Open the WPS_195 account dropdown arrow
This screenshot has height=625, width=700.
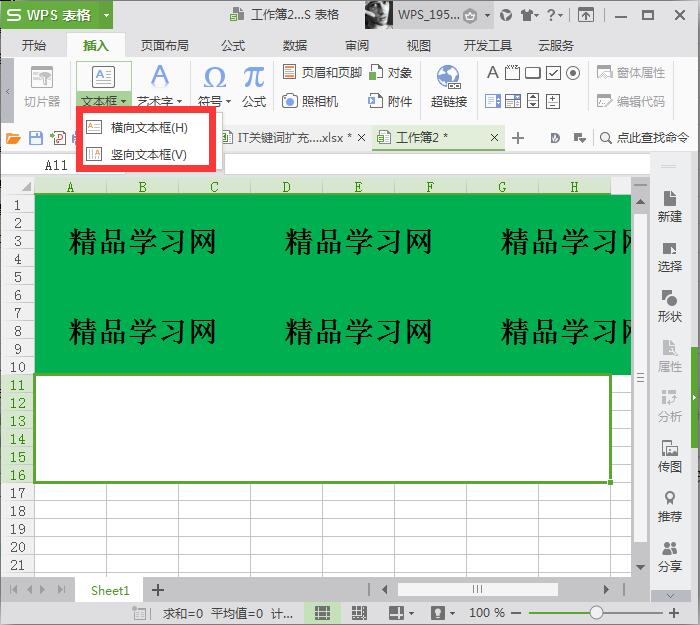(x=487, y=16)
